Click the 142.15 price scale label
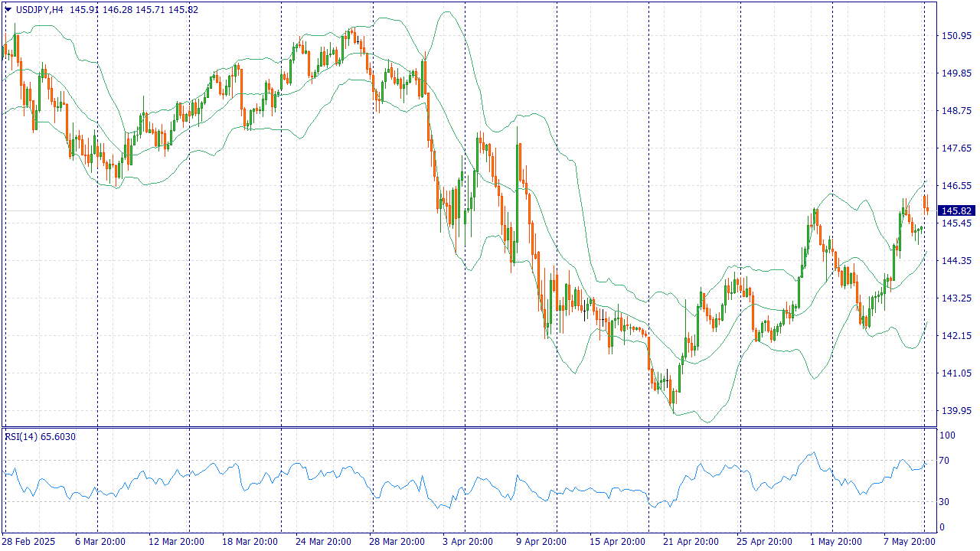Screen dimensions: 980x551 [x=957, y=336]
